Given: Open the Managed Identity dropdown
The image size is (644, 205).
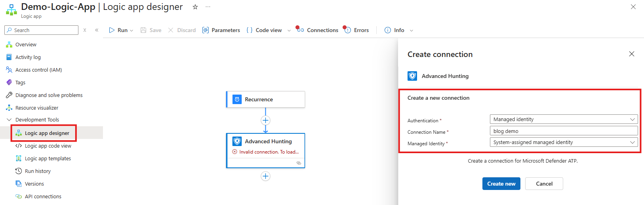Looking at the screenshot, I should click(x=563, y=142).
